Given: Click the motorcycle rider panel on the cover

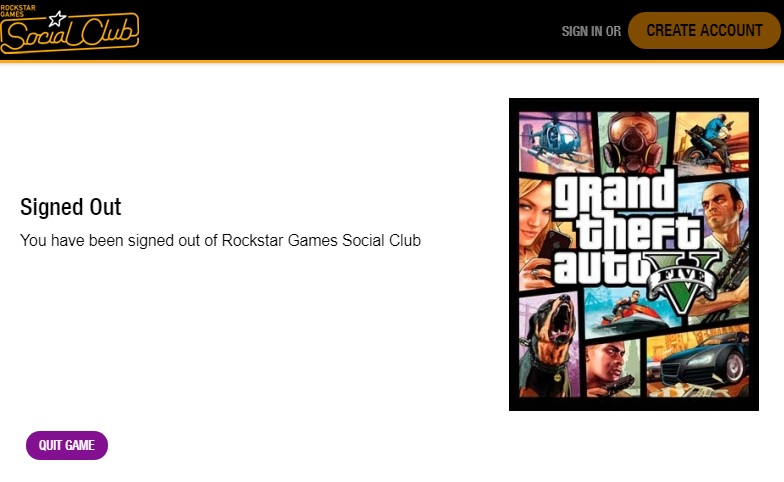Looking at the screenshot, I should coord(712,142).
